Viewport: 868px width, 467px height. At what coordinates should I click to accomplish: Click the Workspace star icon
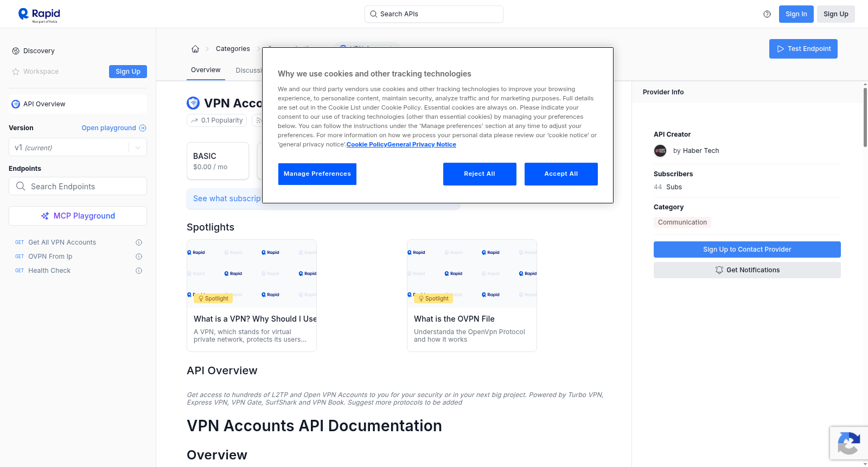[16, 72]
